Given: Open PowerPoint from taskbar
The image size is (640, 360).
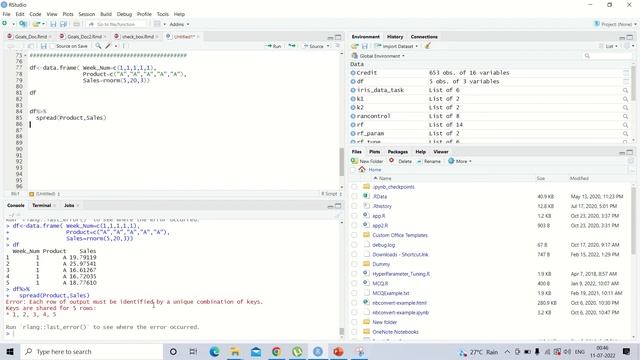Looking at the screenshot, I should tap(338, 351).
